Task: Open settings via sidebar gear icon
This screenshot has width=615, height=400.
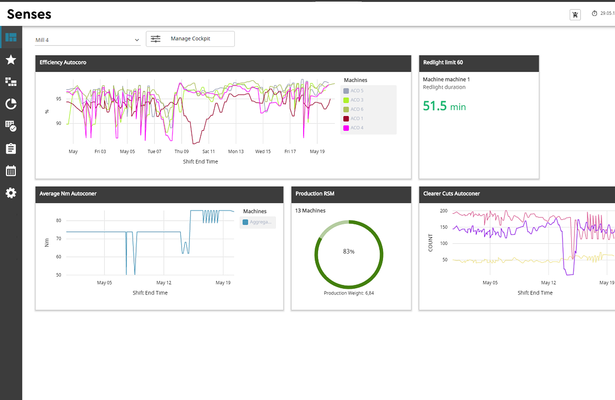Action: (11, 193)
